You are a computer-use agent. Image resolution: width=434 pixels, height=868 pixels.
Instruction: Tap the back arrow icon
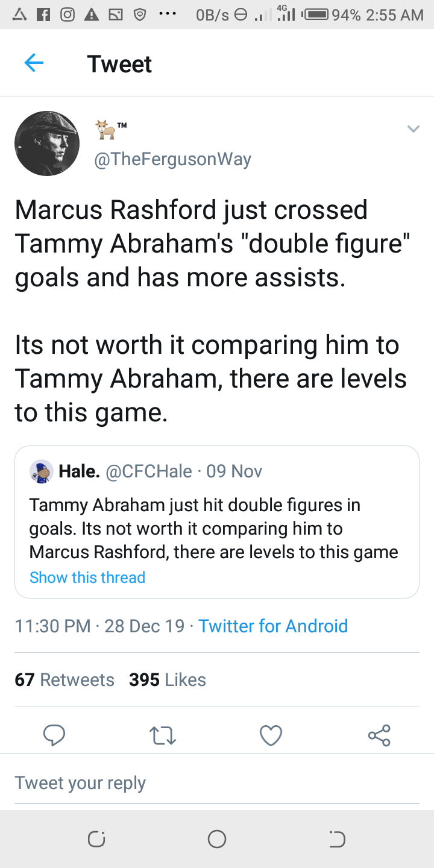(x=34, y=63)
